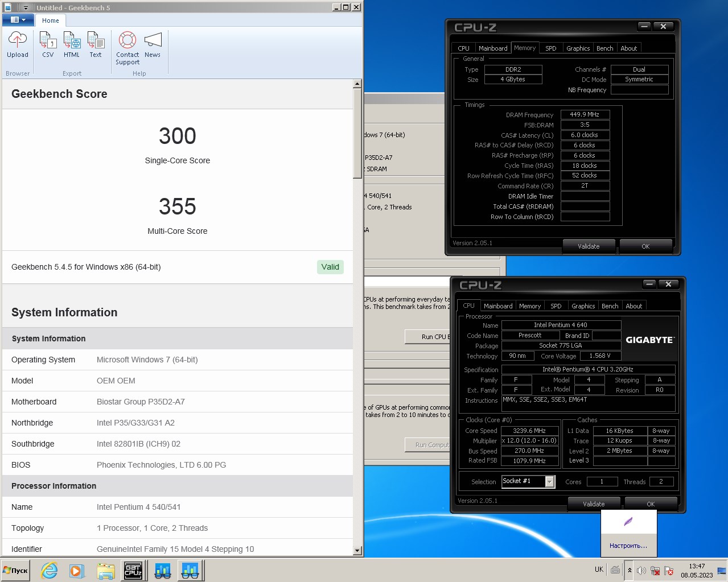Export results as CSV

tap(48, 45)
